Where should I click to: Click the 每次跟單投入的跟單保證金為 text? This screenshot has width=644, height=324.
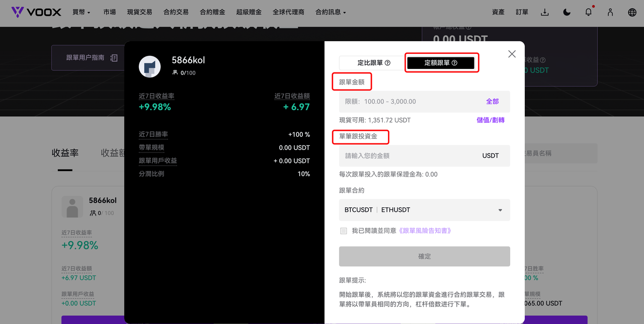coord(388,175)
